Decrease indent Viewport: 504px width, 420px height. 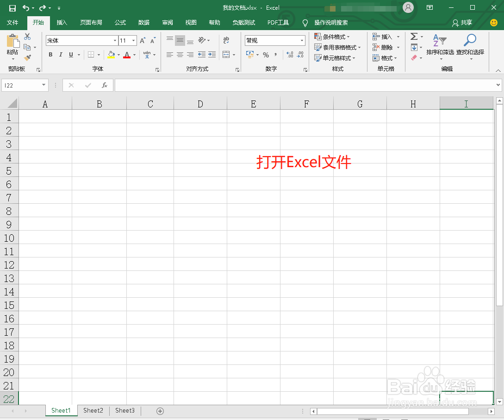coord(201,55)
